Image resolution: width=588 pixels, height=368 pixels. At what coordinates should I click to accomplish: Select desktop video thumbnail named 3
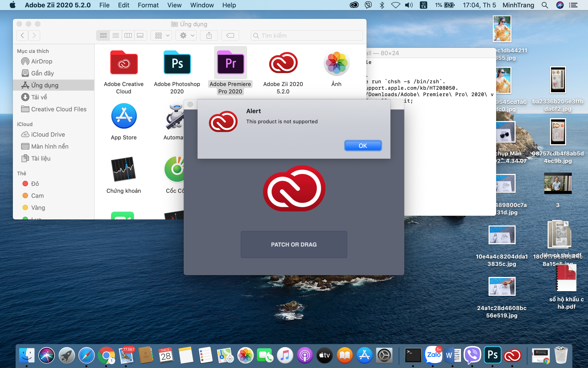[558, 183]
